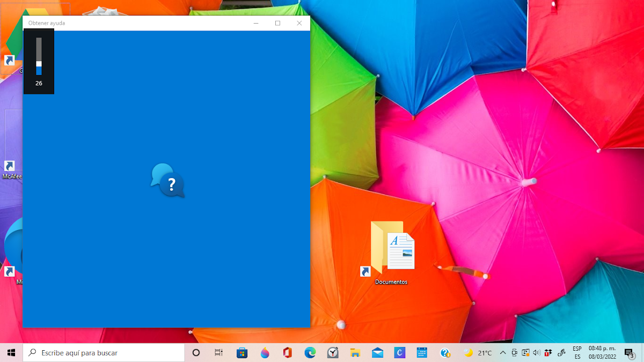Screen dimensions: 644x362
Task: Close the Obtener ayuda window
Action: pos(299,23)
